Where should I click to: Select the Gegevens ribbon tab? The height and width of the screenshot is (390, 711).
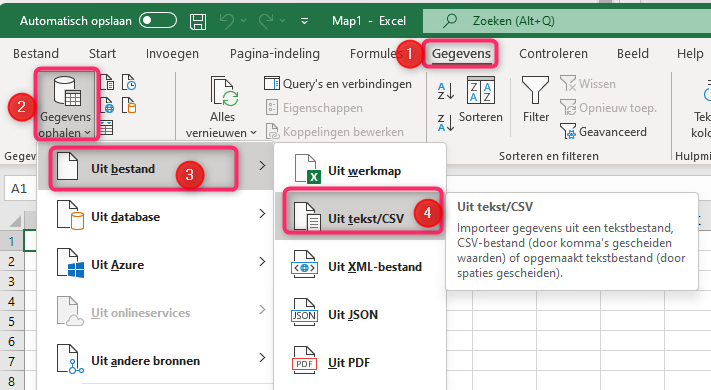click(x=461, y=54)
